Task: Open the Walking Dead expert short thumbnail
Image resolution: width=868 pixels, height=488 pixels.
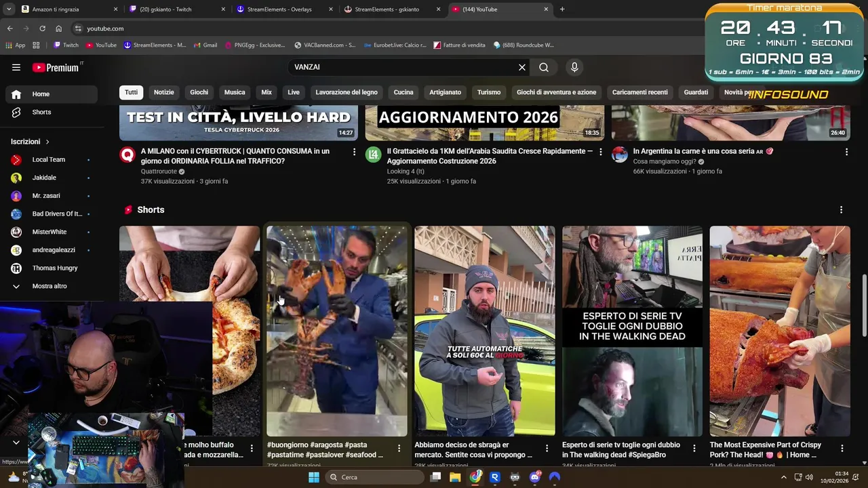Action: [x=632, y=331]
